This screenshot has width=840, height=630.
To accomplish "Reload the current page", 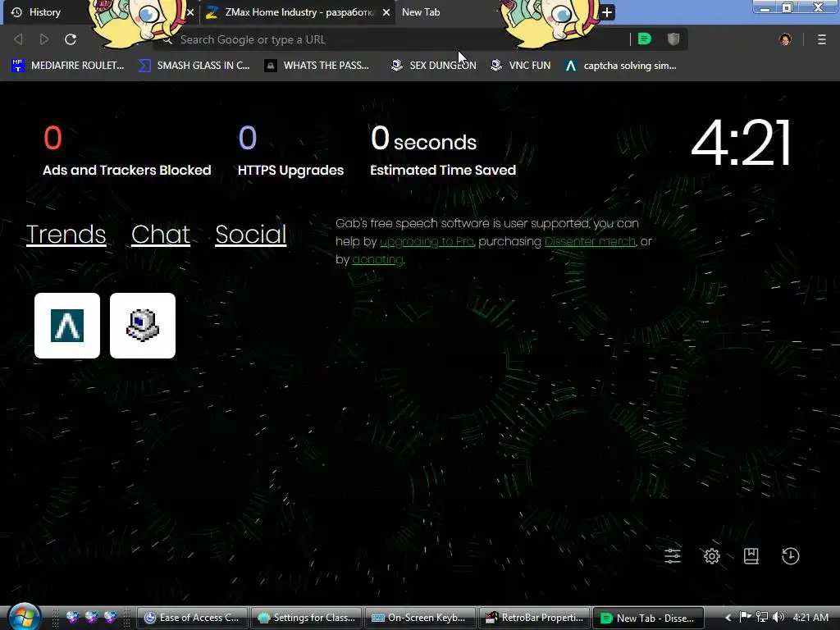I will click(x=71, y=39).
